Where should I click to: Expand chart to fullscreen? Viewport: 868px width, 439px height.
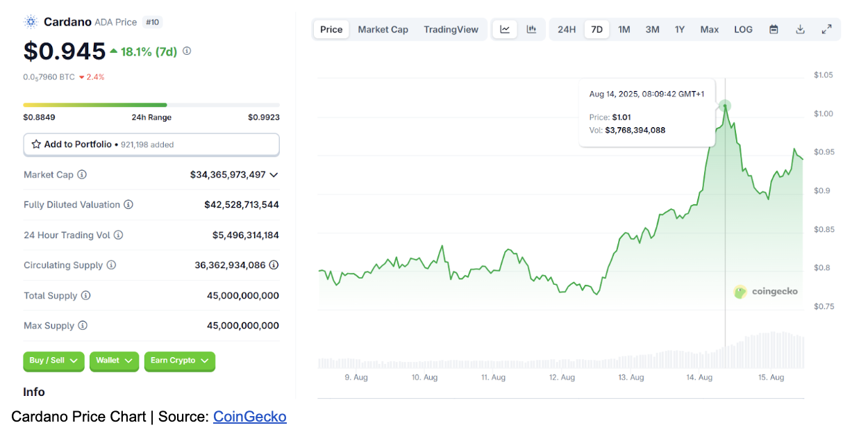coord(826,29)
